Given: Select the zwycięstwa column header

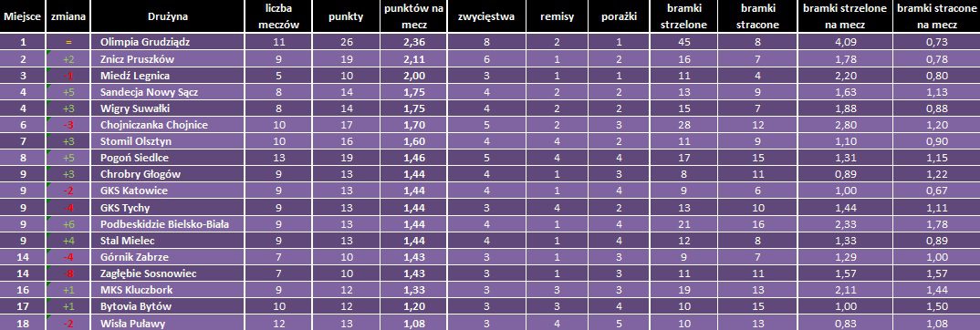Looking at the screenshot, I should [485, 16].
